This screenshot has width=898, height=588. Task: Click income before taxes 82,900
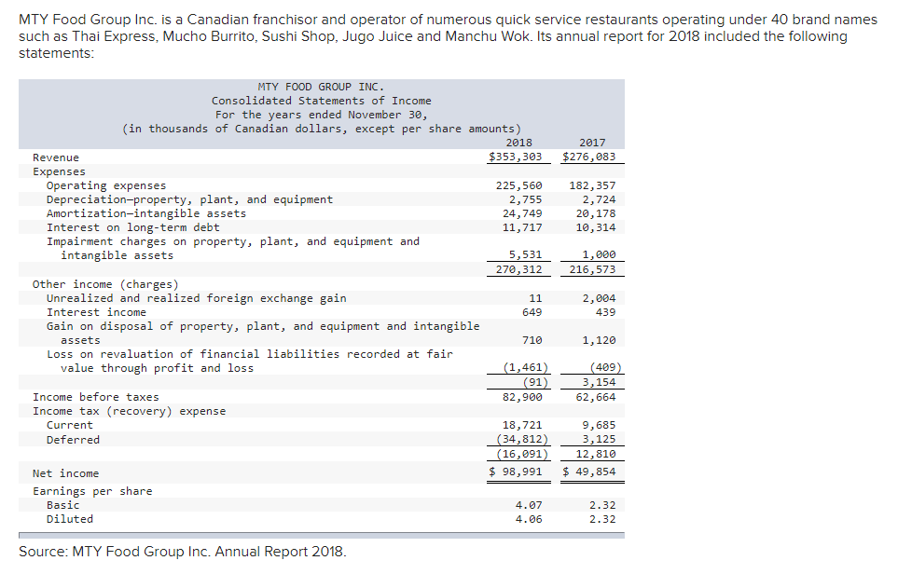tap(521, 397)
